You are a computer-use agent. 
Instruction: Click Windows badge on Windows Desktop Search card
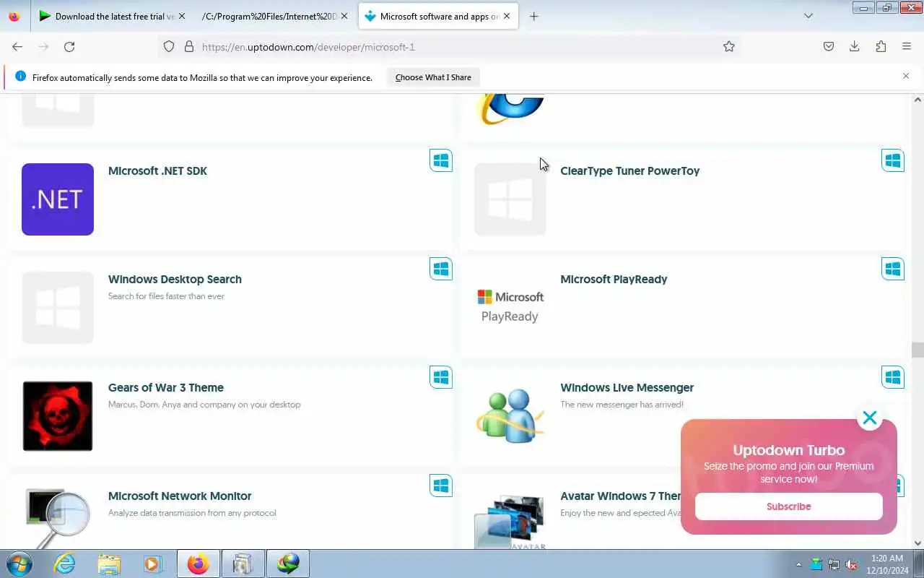[441, 269]
